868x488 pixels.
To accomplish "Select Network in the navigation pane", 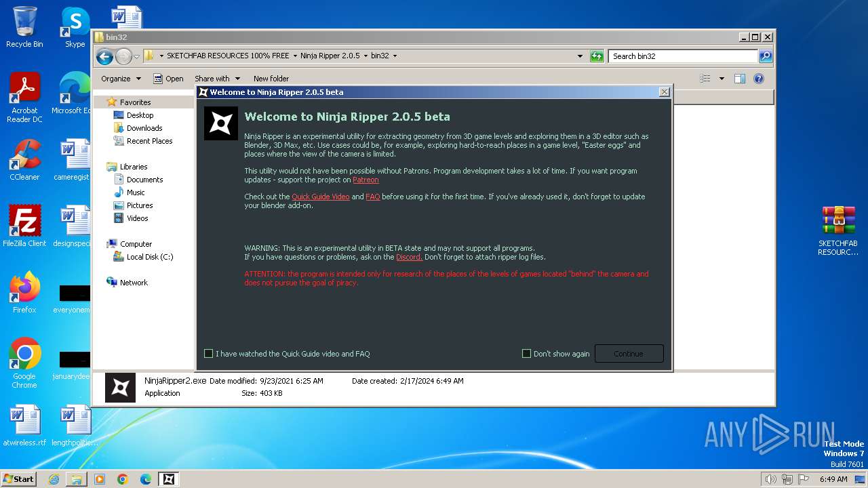I will tap(134, 283).
